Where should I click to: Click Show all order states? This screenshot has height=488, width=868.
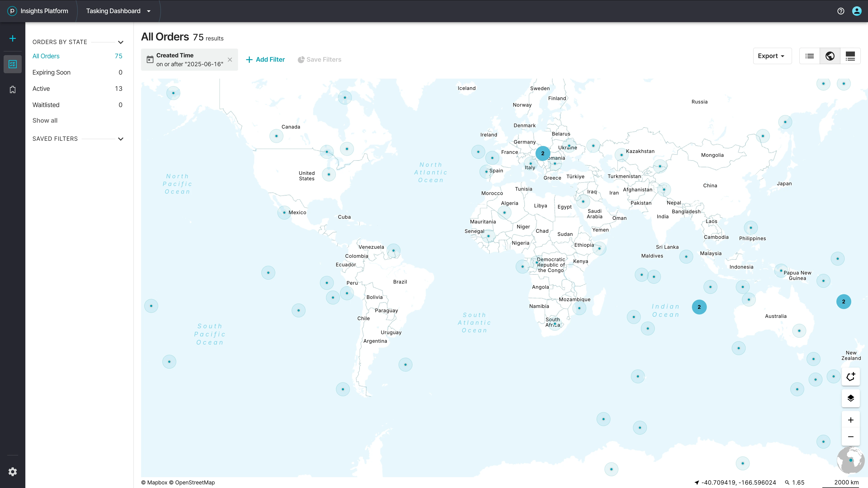click(45, 121)
